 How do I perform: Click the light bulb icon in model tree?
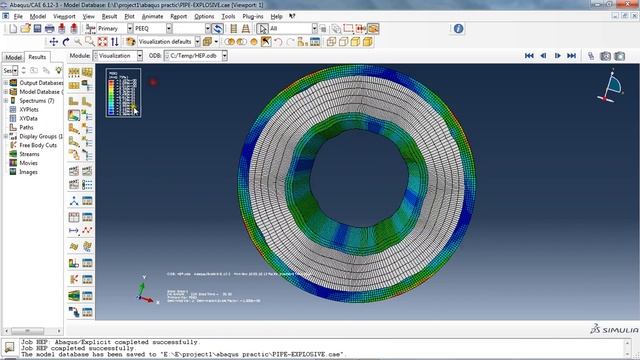(x=59, y=71)
